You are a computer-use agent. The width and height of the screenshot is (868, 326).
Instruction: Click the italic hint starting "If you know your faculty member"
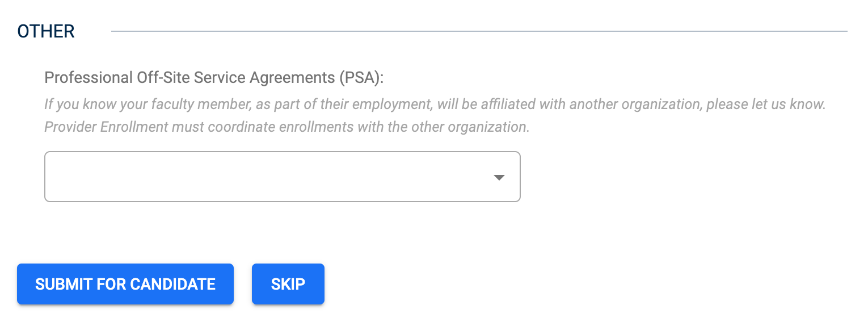pos(435,105)
